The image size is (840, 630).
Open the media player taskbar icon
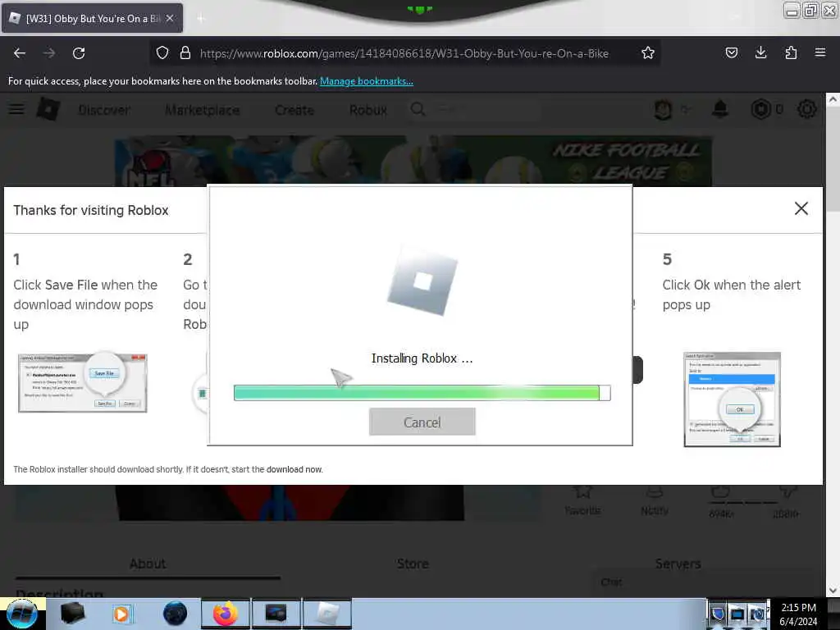tap(121, 614)
